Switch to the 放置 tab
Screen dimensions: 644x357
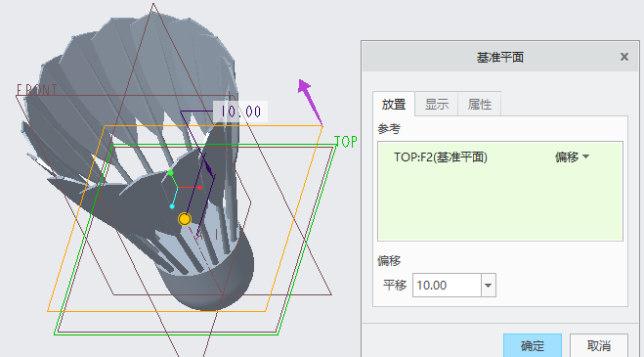point(394,104)
